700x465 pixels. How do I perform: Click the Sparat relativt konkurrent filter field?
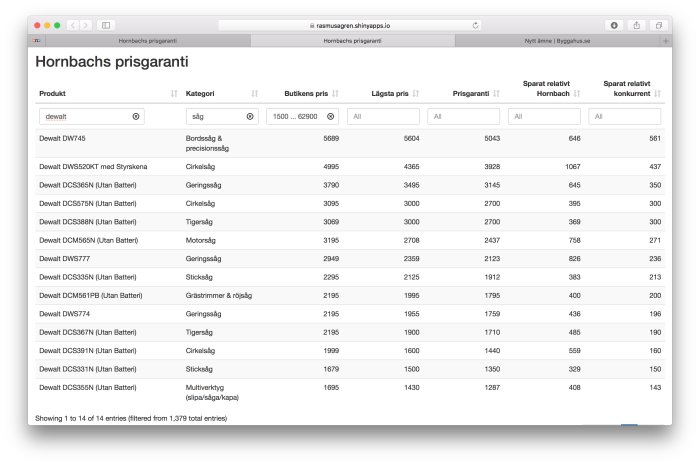point(625,116)
